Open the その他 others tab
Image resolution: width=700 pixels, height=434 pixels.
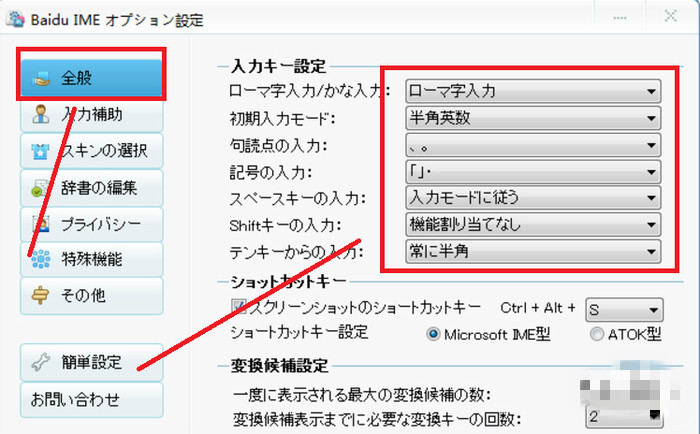92,296
